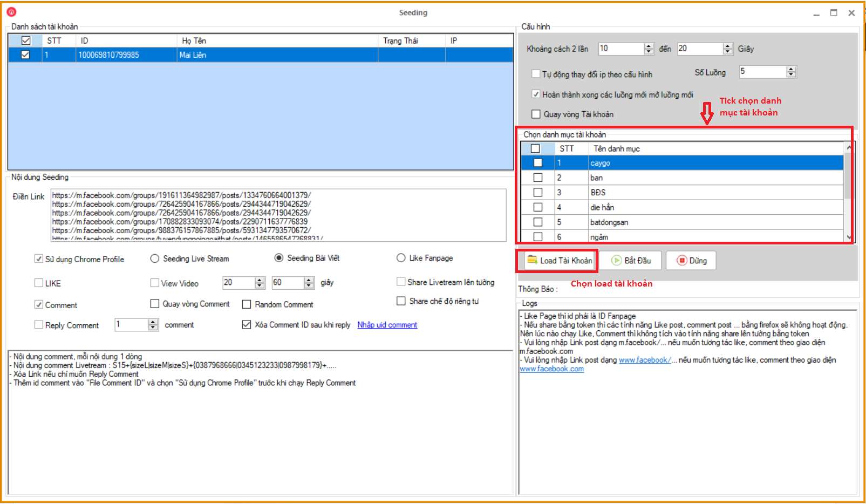This screenshot has width=866, height=504.
Task: Open the Nhập uid comment link
Action: 387,325
